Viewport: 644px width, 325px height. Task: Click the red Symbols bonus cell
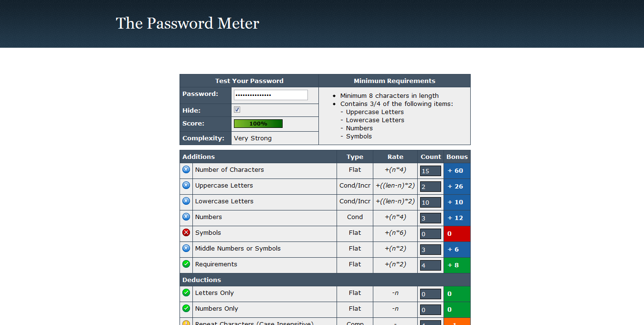click(x=457, y=234)
